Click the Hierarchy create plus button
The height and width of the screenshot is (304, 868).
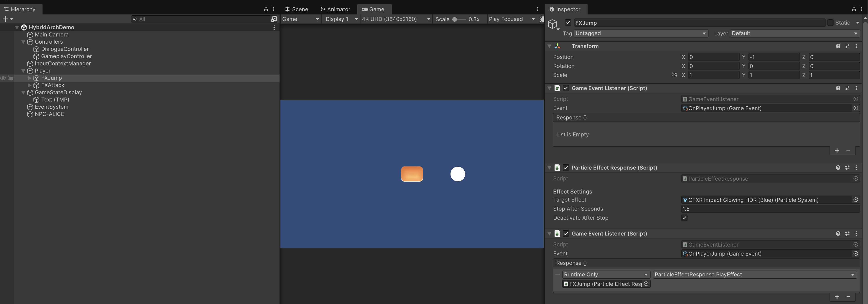5,19
